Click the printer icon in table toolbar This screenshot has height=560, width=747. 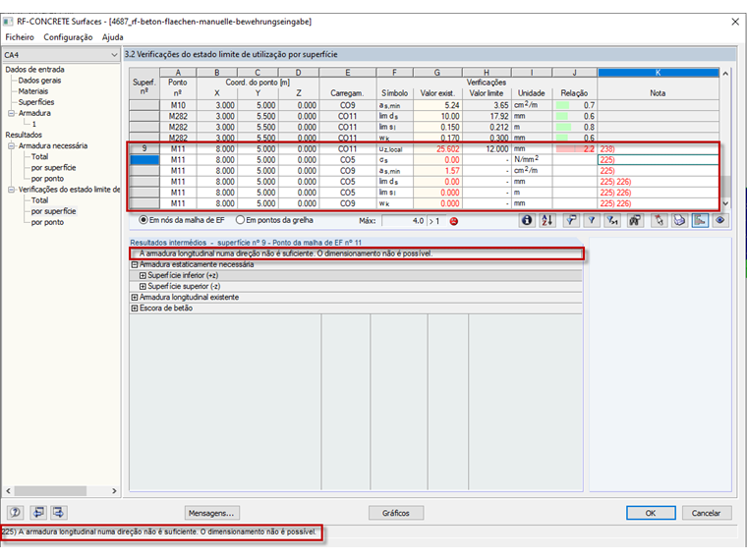click(679, 220)
